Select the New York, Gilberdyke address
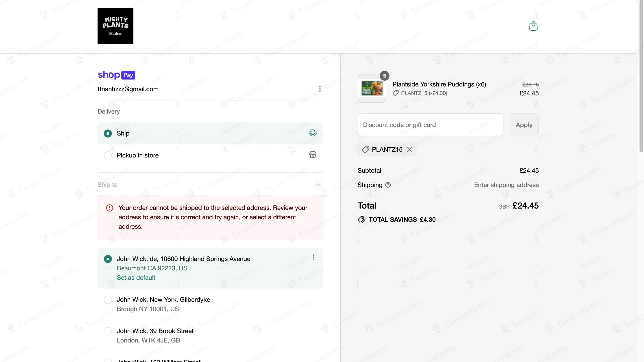Screen dimensions: 644x362 coord(108,300)
